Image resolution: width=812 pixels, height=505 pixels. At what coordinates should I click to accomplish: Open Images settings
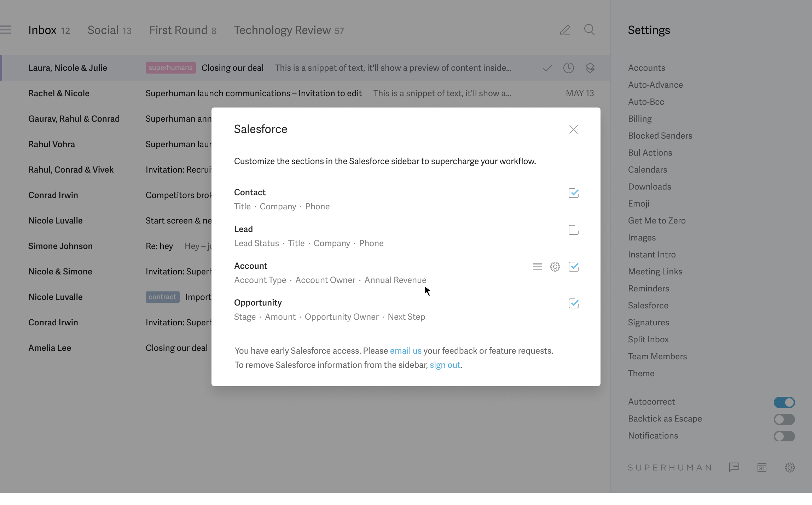(x=642, y=238)
